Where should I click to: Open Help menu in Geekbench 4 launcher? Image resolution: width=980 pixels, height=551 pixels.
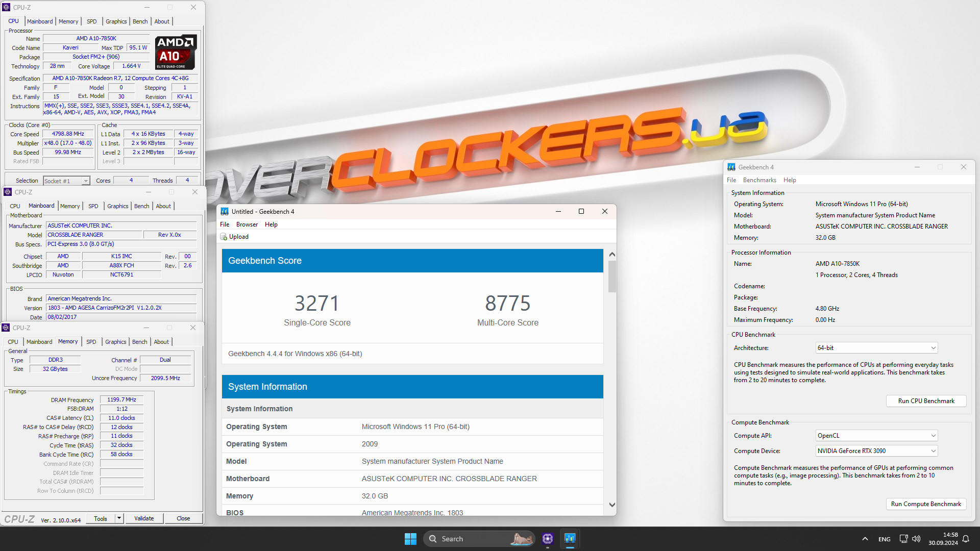(x=790, y=180)
